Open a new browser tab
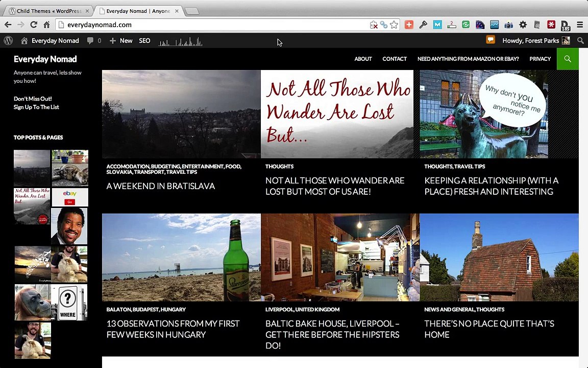This screenshot has height=368, width=588. 192,11
